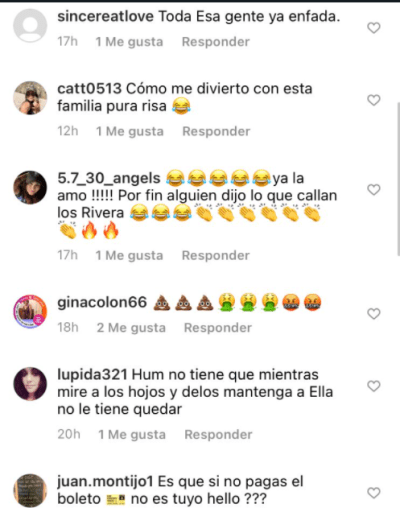This screenshot has height=508, width=400.
Task: View the 1 like on catt0513's comment
Action: pos(130,131)
